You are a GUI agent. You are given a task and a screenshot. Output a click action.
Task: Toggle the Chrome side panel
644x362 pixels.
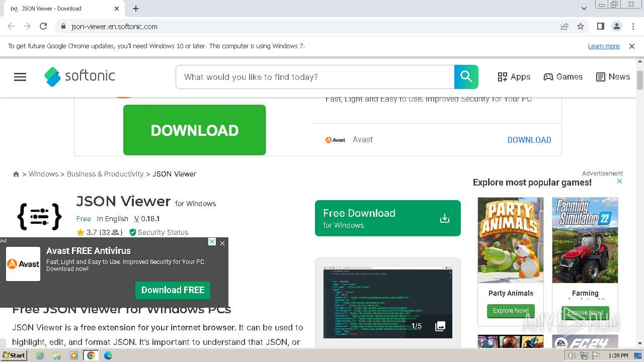point(601,26)
